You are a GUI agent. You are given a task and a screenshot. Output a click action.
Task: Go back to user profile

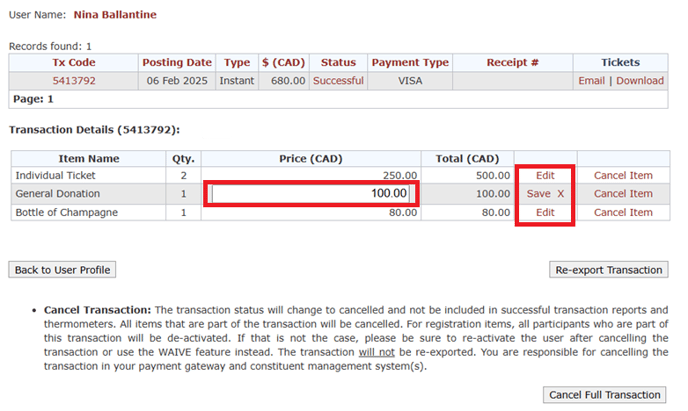(x=62, y=270)
